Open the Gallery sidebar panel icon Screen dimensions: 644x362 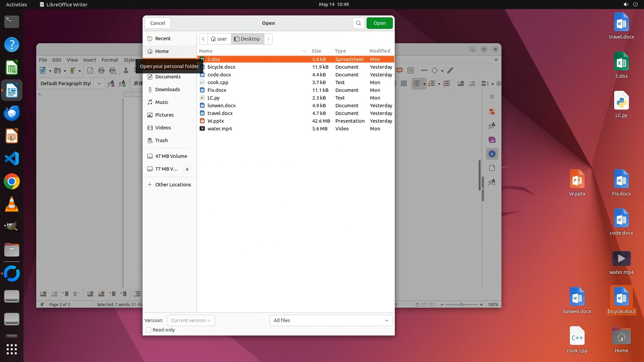(x=492, y=140)
